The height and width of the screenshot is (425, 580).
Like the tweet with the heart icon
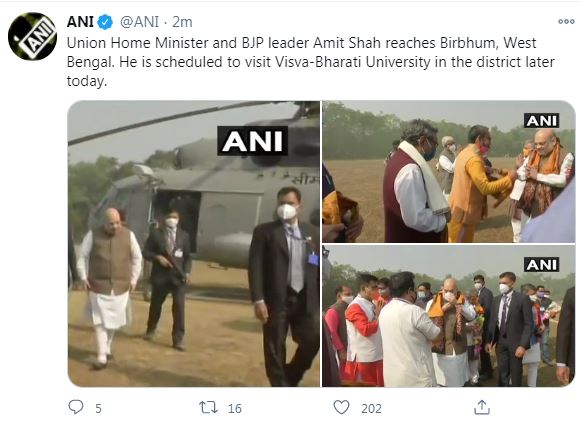[341, 407]
